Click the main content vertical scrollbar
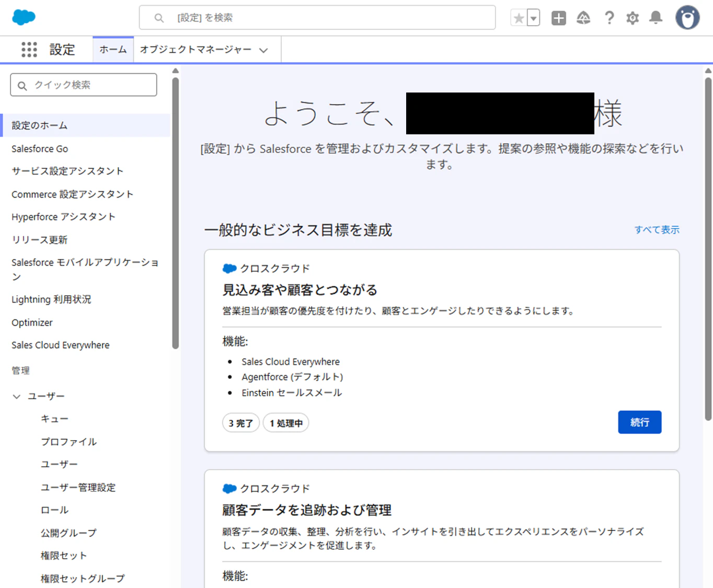Viewport: 713px width, 588px height. tap(708, 249)
